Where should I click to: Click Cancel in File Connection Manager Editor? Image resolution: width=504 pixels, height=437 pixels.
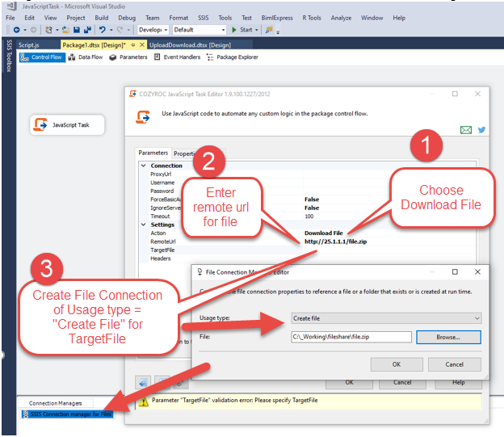455,364
